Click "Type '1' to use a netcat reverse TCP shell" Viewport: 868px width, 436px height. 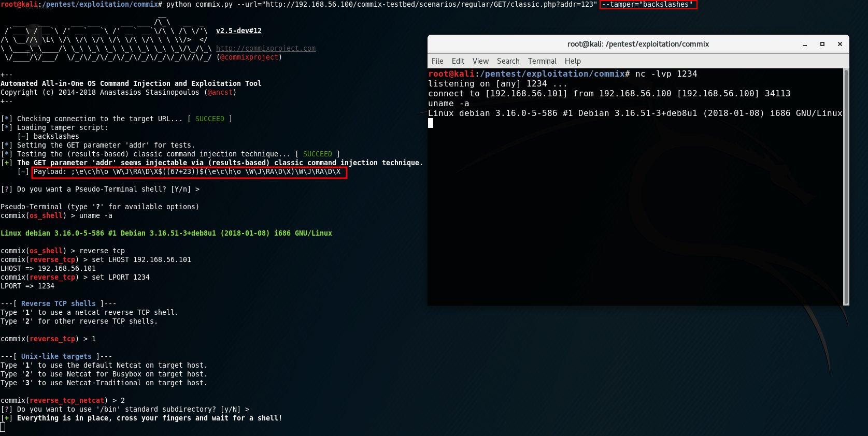(90, 312)
